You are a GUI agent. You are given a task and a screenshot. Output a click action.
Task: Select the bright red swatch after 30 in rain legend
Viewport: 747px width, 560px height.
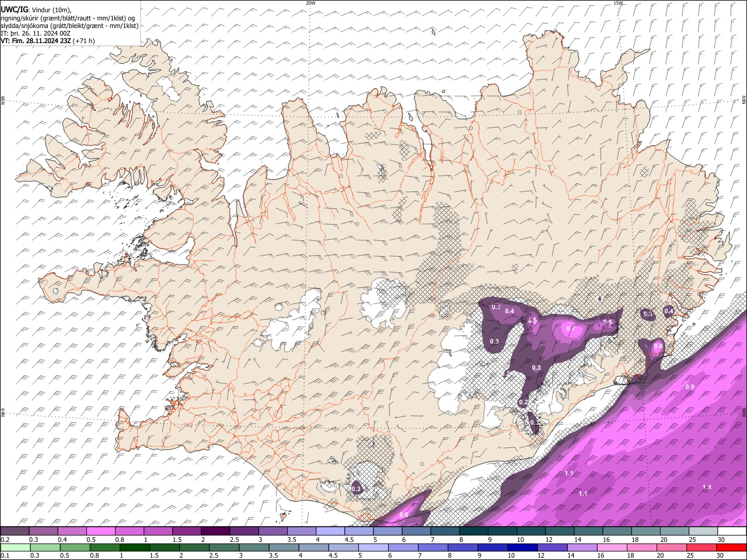(x=731, y=548)
